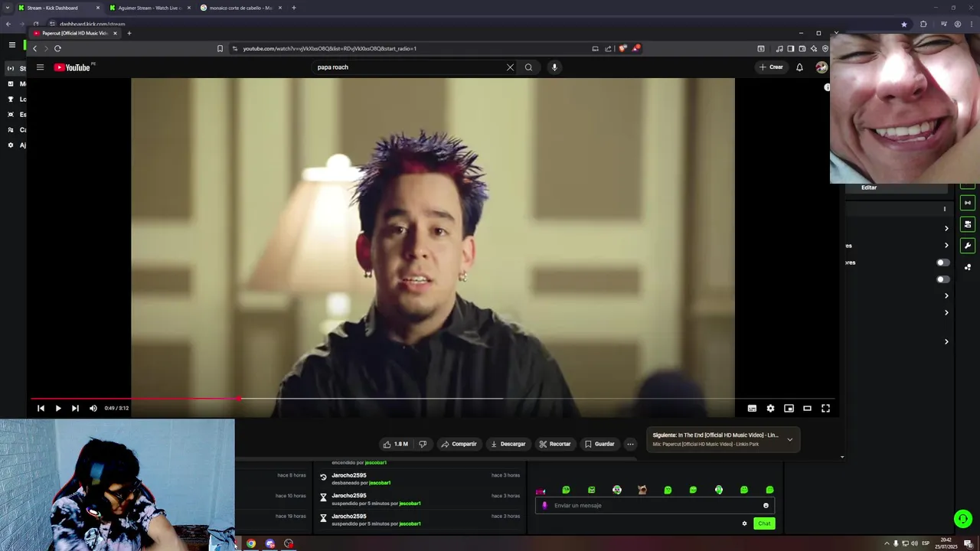Clear the 'papa roach' search text
The height and width of the screenshot is (551, 980).
coord(510,67)
